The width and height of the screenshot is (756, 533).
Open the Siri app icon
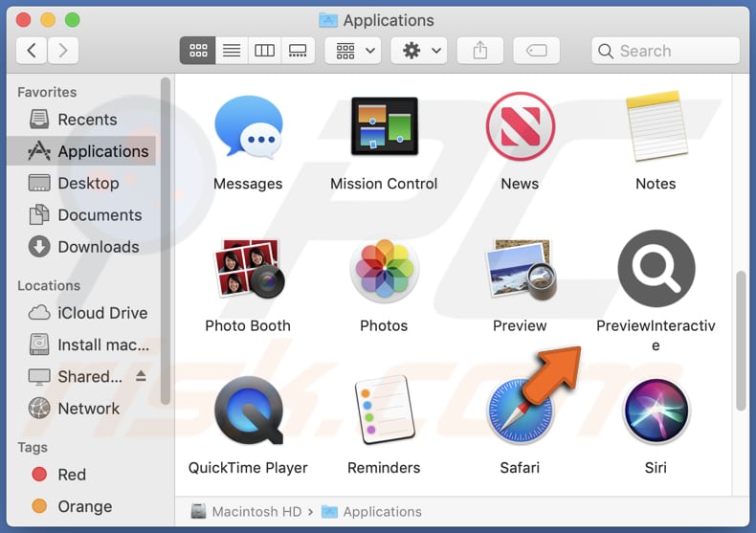pyautogui.click(x=656, y=411)
